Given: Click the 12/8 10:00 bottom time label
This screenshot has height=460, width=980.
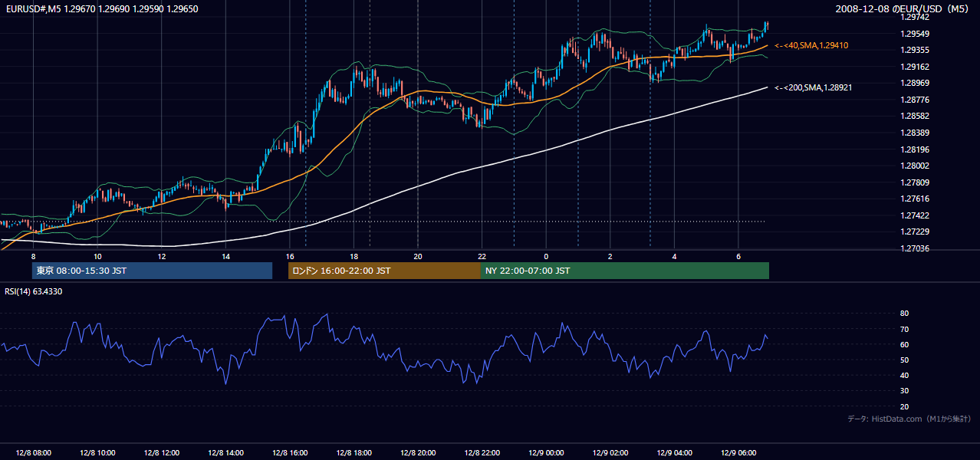Looking at the screenshot, I should 97,453.
